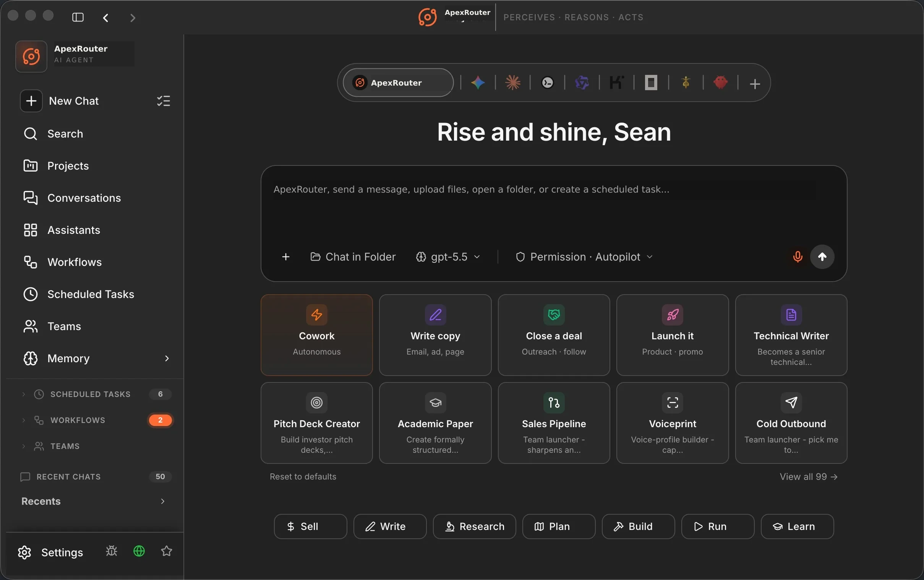Choose the Learn category chip
The width and height of the screenshot is (924, 580).
tap(797, 526)
